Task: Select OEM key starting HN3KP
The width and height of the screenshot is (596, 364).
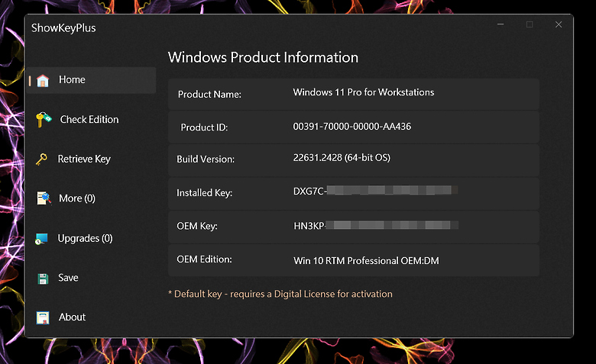Action: pos(375,226)
